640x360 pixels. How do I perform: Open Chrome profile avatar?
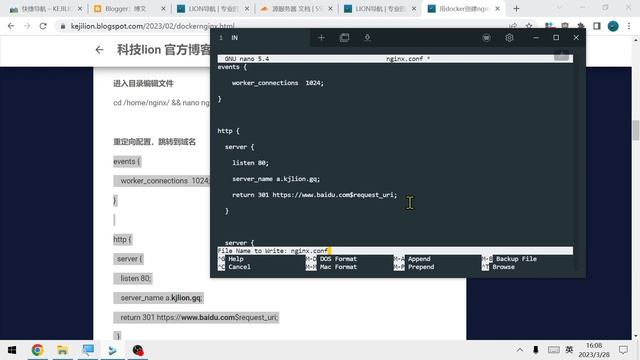coord(613,26)
